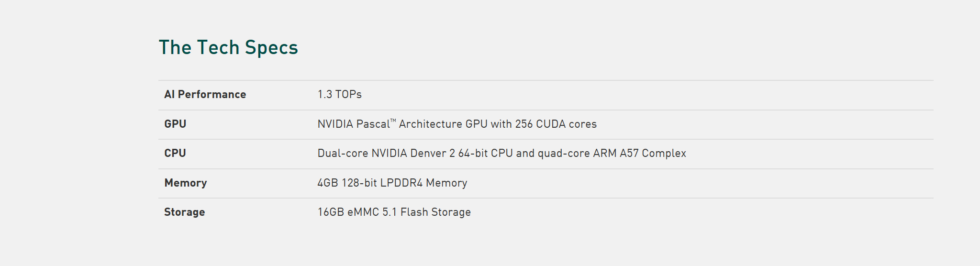
Task: Click the "Flash Storage" text
Action: click(435, 212)
